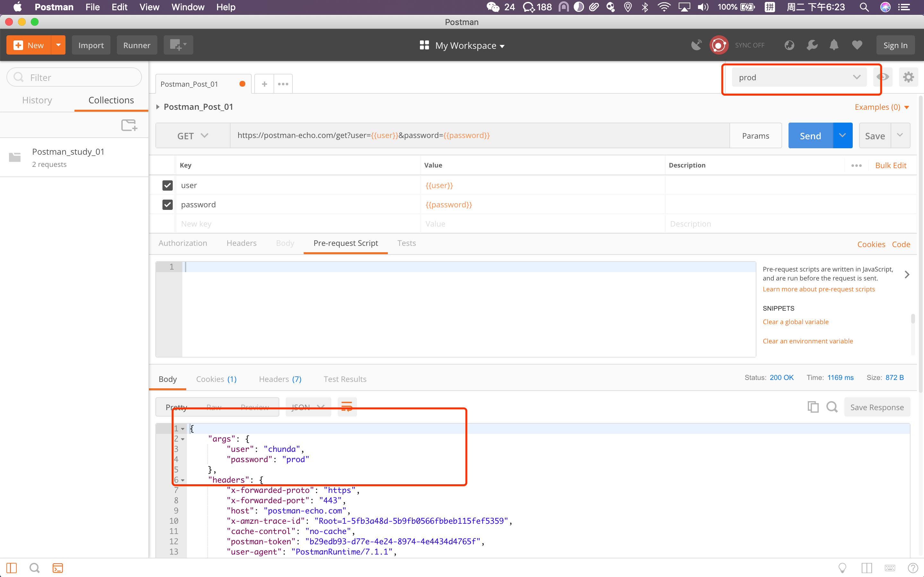The width and height of the screenshot is (924, 577).
Task: Open the Test Results tab
Action: coord(345,379)
